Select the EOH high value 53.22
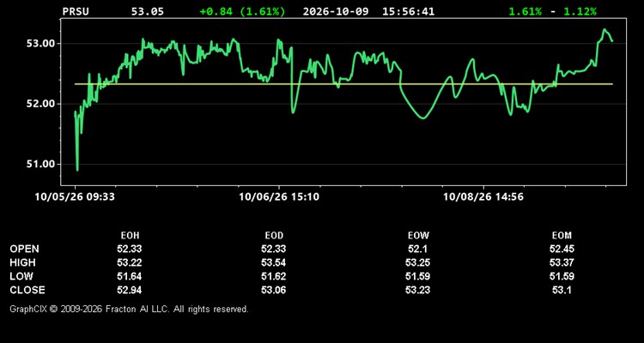The width and height of the screenshot is (644, 343). pos(130,262)
